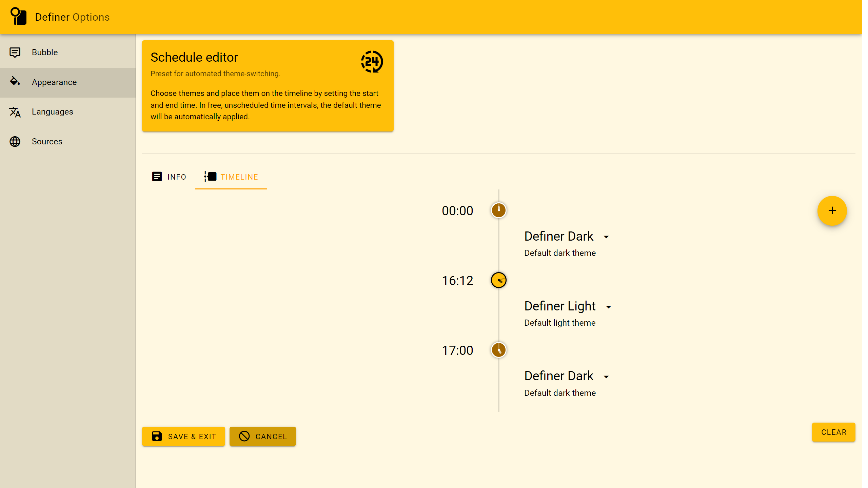Viewport: 868px width, 488px height.
Task: Click the plus button to add entry
Action: tap(832, 210)
